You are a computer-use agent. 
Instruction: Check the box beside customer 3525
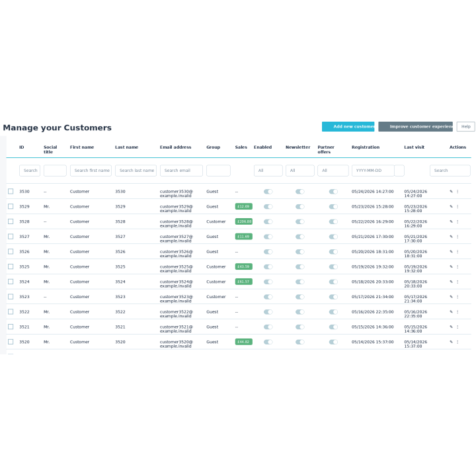(11, 266)
